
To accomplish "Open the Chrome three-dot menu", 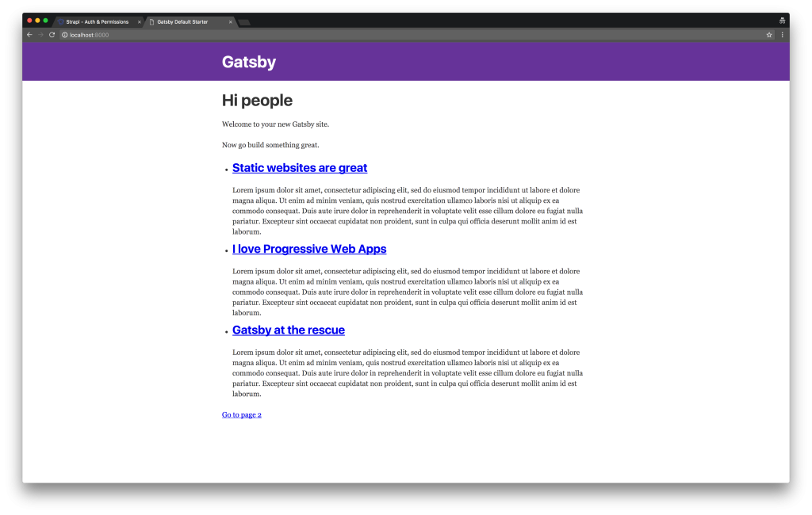I will click(x=782, y=35).
